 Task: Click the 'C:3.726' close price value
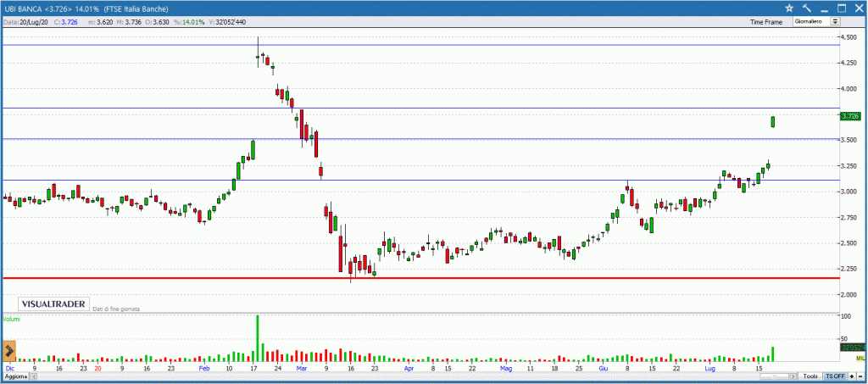(66, 22)
